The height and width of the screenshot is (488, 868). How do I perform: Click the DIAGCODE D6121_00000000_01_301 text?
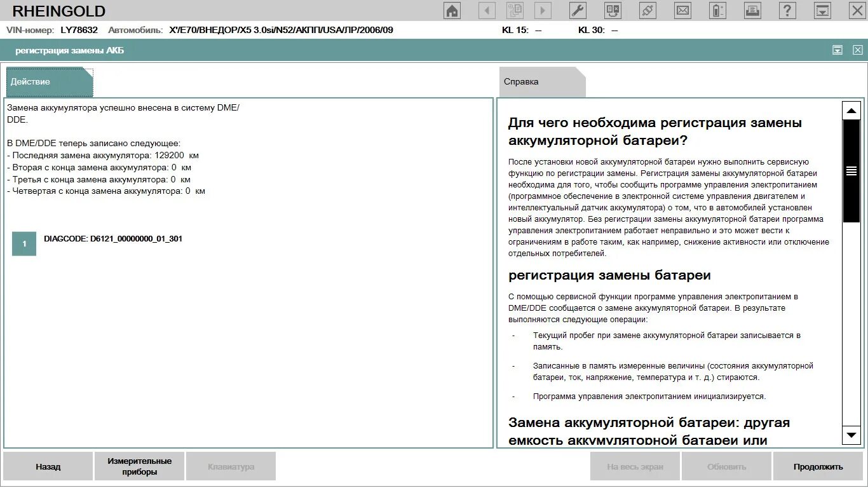point(113,239)
